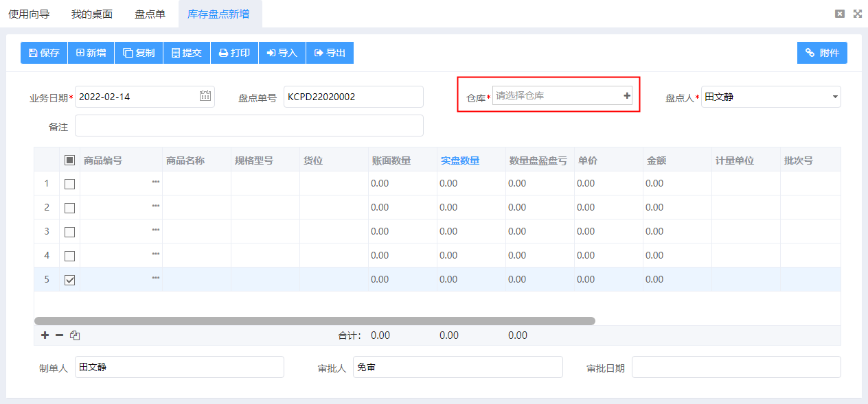The image size is (868, 404).
Task: Open product lookup ellipsis in row 3
Action: [156, 229]
